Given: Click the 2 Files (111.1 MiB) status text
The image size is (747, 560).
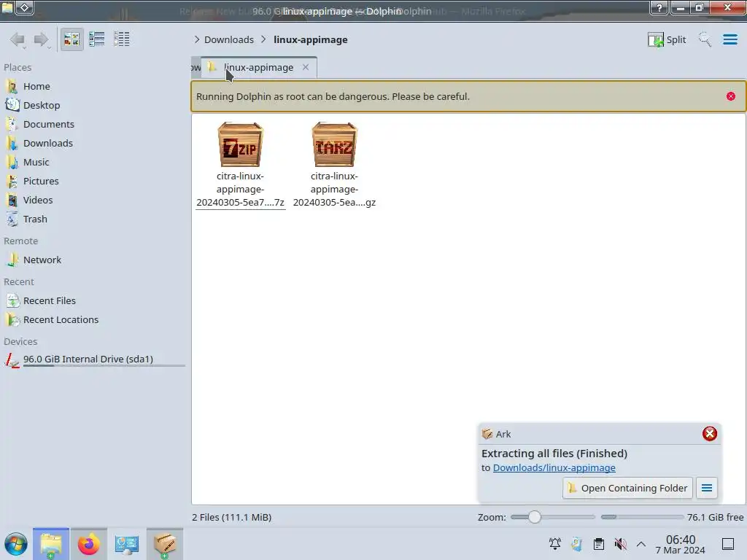Looking at the screenshot, I should coord(231,518).
